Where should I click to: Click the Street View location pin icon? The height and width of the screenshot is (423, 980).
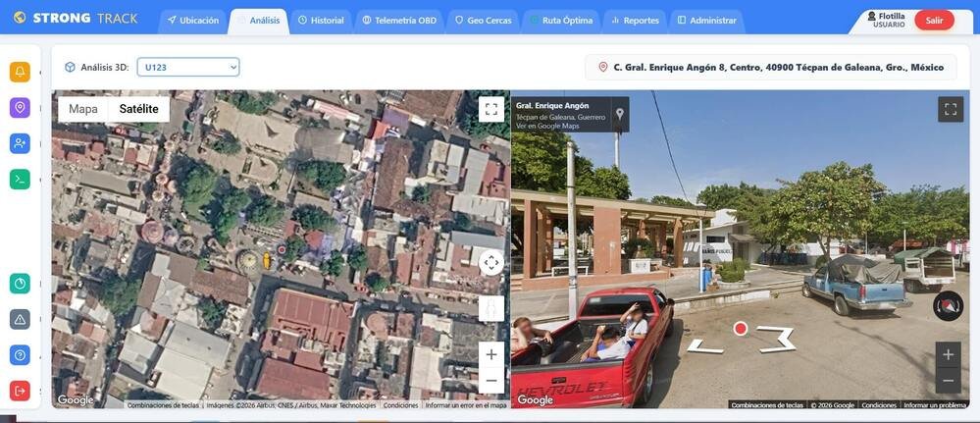(619, 113)
